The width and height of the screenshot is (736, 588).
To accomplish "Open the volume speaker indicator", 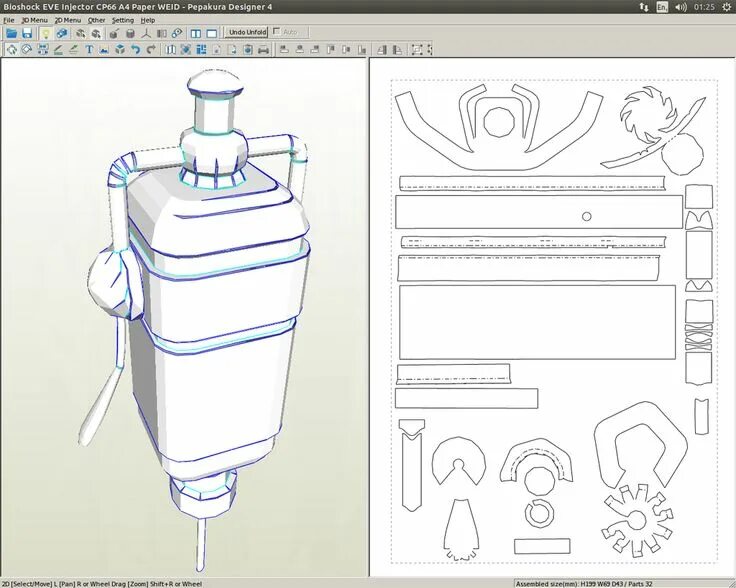I will coord(681,7).
